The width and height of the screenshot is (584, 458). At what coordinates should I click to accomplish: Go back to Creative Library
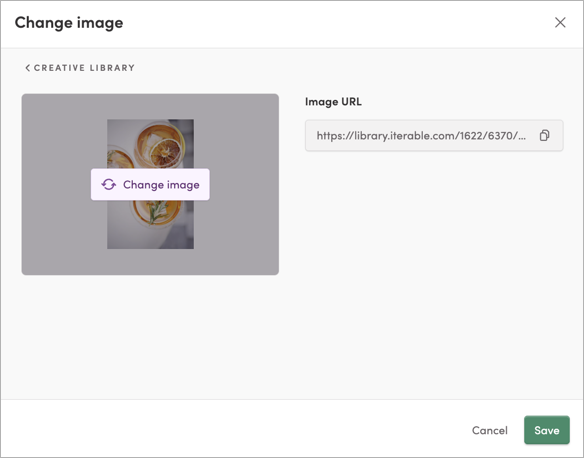80,68
